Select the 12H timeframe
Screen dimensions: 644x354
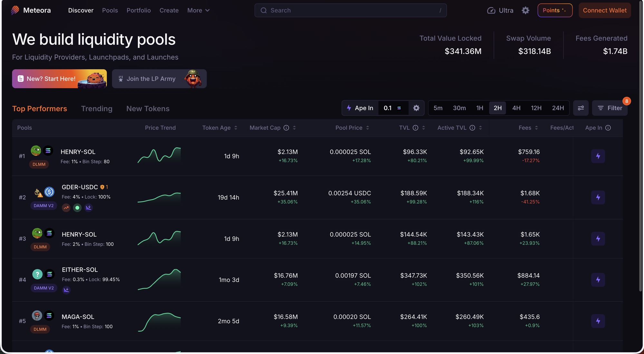536,108
